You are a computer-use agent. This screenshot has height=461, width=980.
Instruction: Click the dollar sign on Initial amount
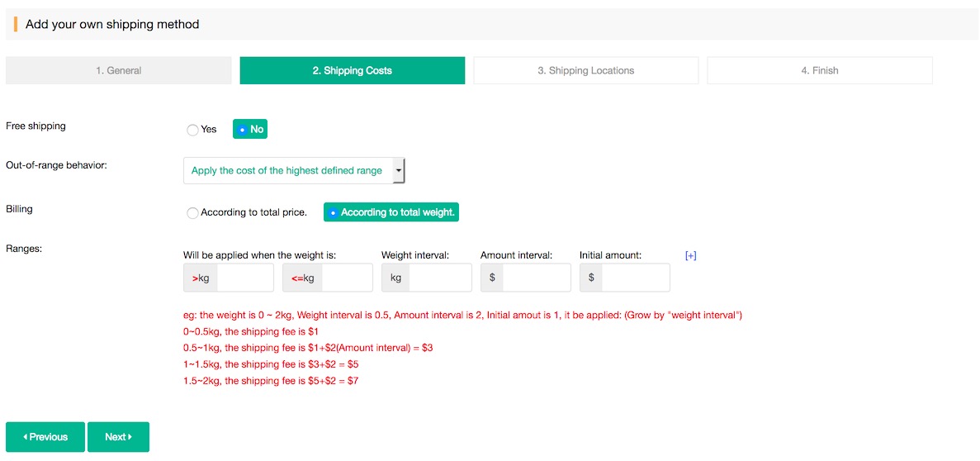click(x=591, y=278)
